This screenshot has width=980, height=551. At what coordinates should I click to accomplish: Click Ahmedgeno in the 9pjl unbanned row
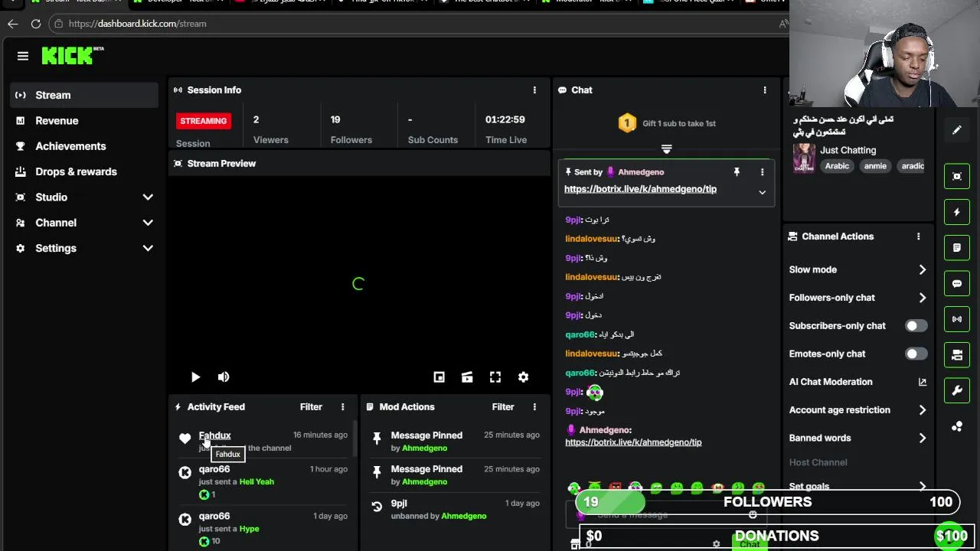pos(463,516)
